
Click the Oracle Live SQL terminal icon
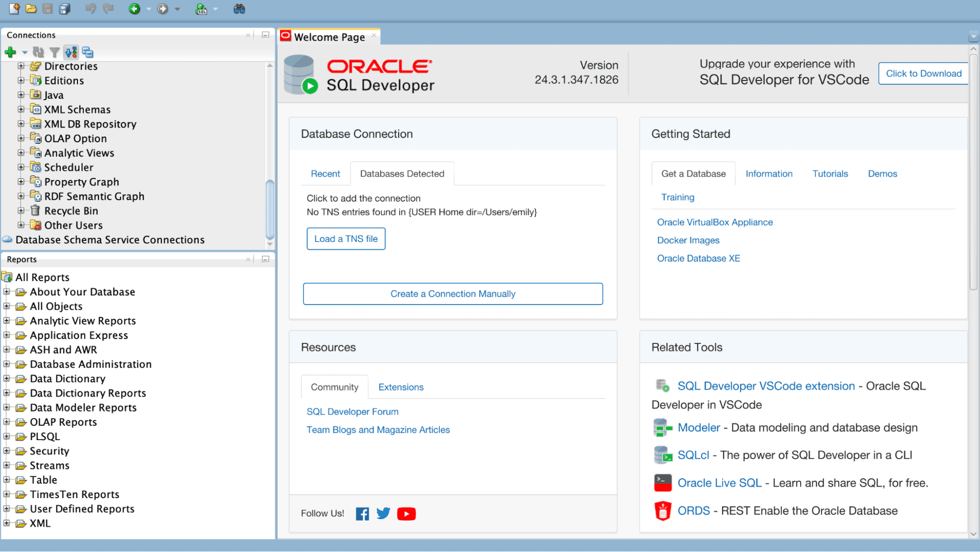pos(663,483)
